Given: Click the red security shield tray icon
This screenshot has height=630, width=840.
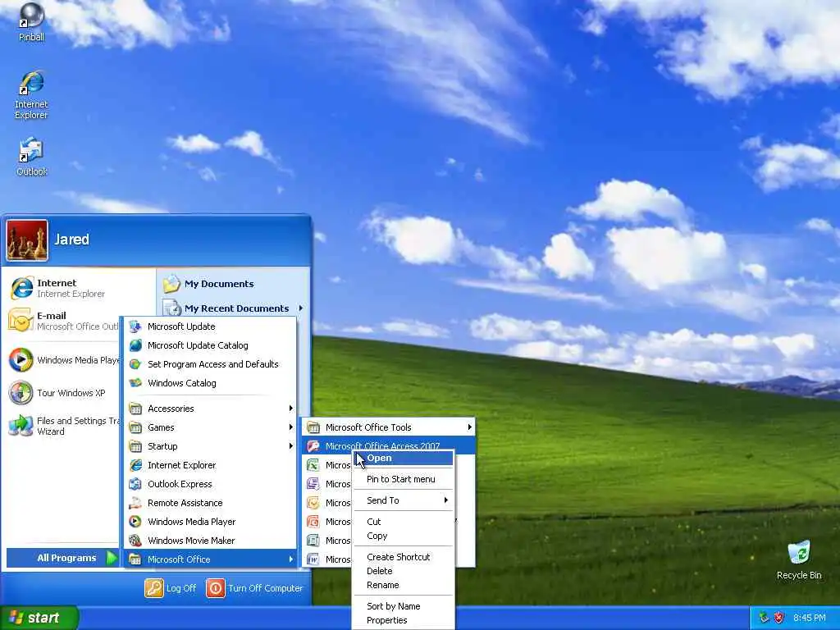Looking at the screenshot, I should click(x=779, y=619).
